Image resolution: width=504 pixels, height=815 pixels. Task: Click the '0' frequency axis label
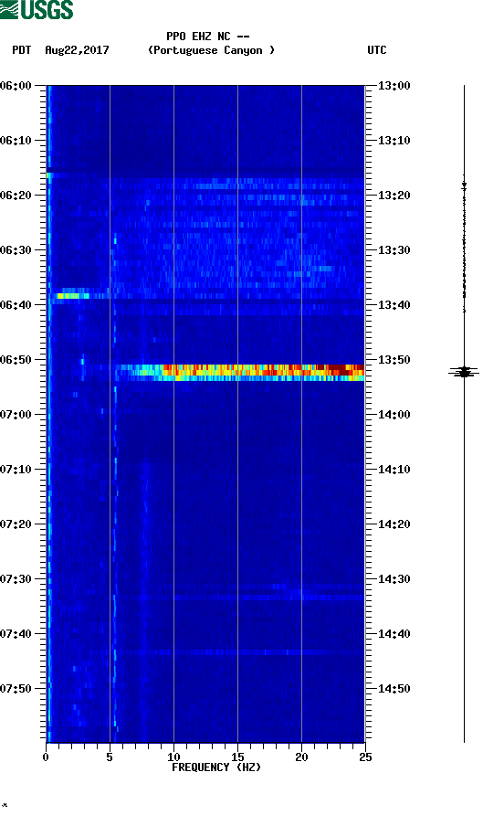(x=46, y=757)
